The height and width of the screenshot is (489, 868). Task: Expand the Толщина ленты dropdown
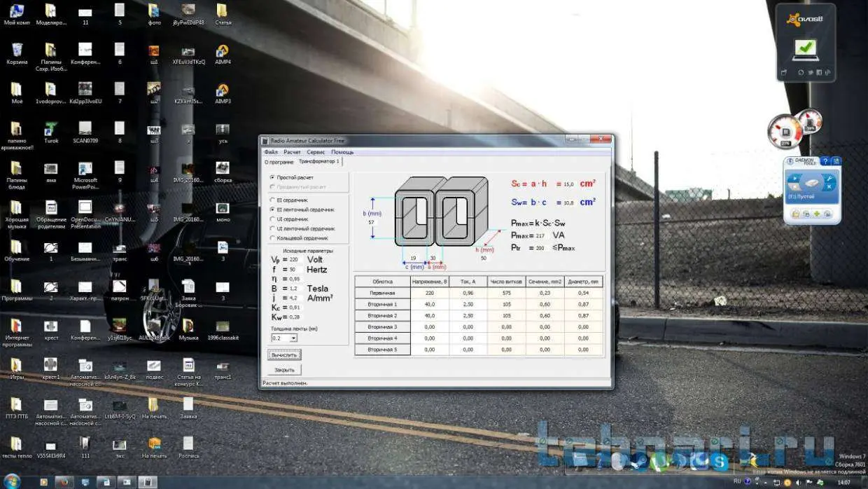(293, 338)
